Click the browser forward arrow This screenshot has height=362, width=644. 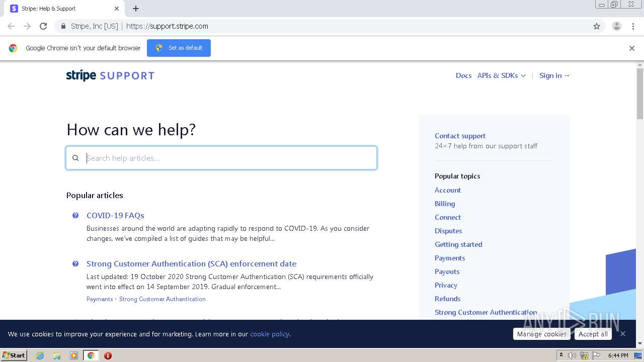[27, 26]
